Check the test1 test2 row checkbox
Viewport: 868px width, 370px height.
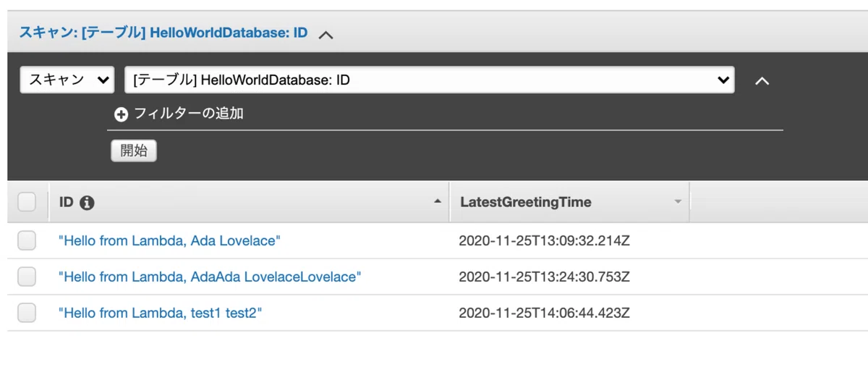tap(27, 313)
